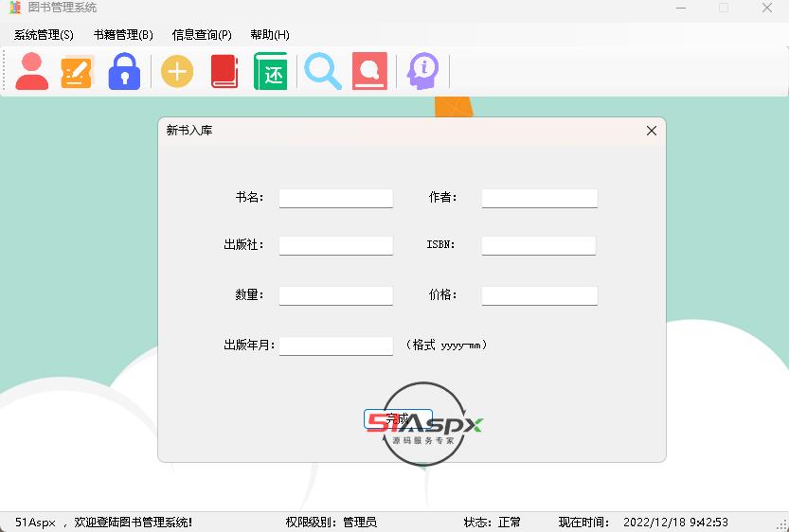Screen dimensions: 789x532
Task: Close the 新书入库 dialog
Action: coord(651,131)
